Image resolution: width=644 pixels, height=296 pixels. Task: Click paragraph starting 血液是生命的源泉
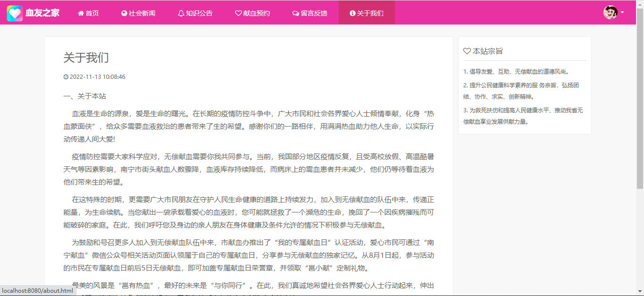[249, 127]
